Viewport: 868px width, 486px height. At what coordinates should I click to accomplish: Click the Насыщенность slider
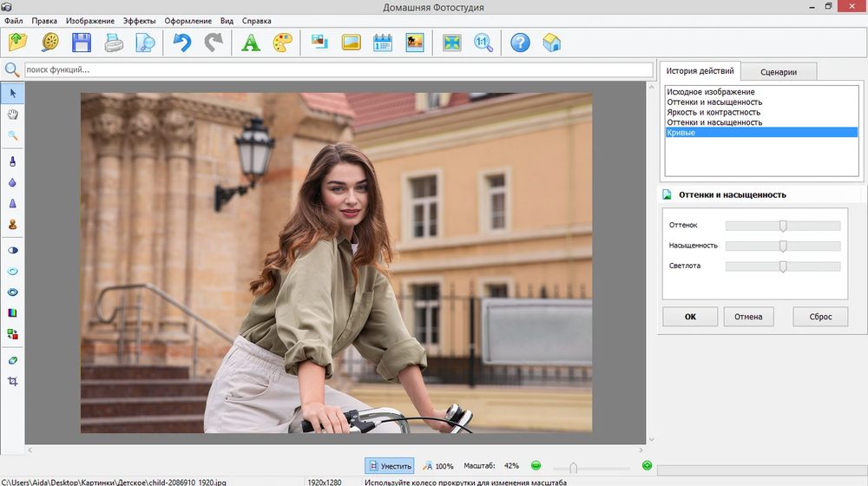click(782, 246)
